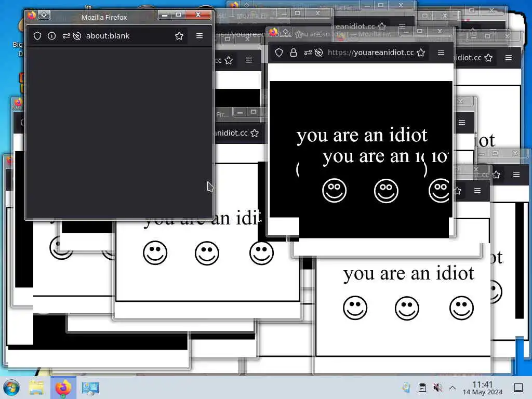
Task: Click 'you are an idiot' text in bottom-right page
Action: click(408, 273)
